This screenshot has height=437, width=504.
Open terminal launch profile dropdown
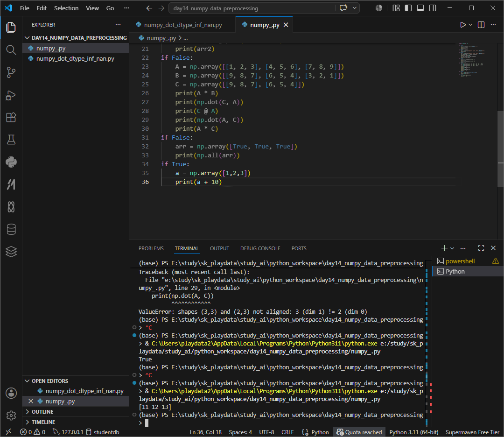452,248
